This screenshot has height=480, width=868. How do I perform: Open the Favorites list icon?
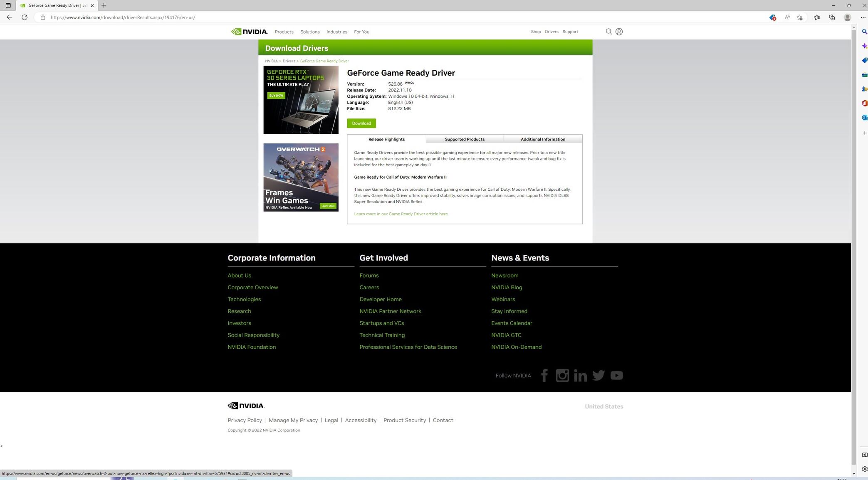[817, 17]
